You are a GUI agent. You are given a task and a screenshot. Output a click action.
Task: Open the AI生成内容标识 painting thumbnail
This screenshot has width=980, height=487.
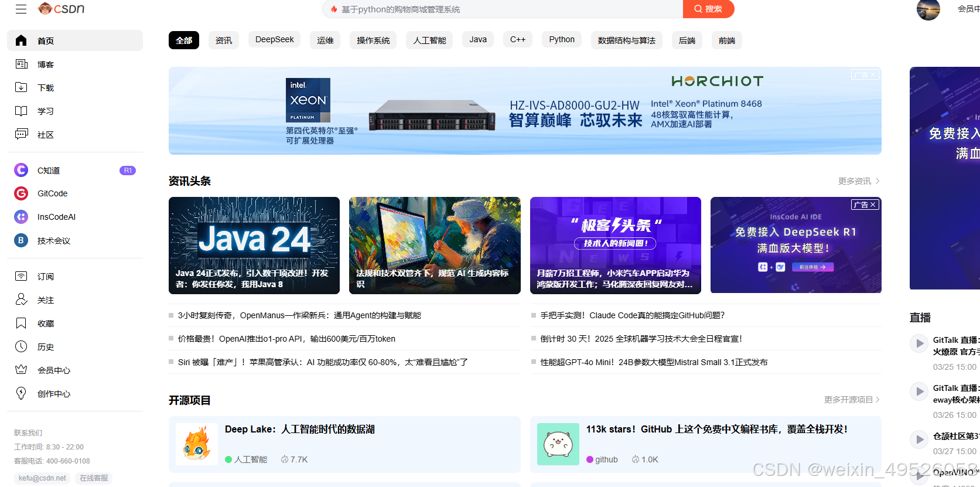click(435, 246)
